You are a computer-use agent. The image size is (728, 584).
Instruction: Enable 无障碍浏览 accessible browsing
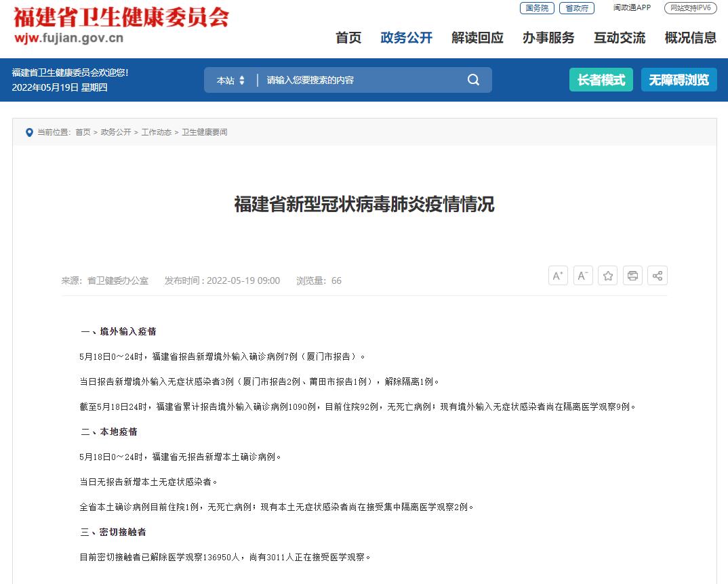click(x=679, y=80)
